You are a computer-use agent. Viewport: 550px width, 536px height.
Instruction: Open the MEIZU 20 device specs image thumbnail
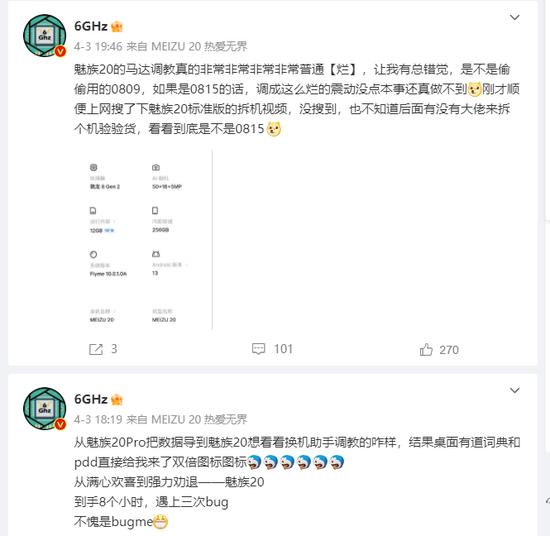[x=143, y=240]
